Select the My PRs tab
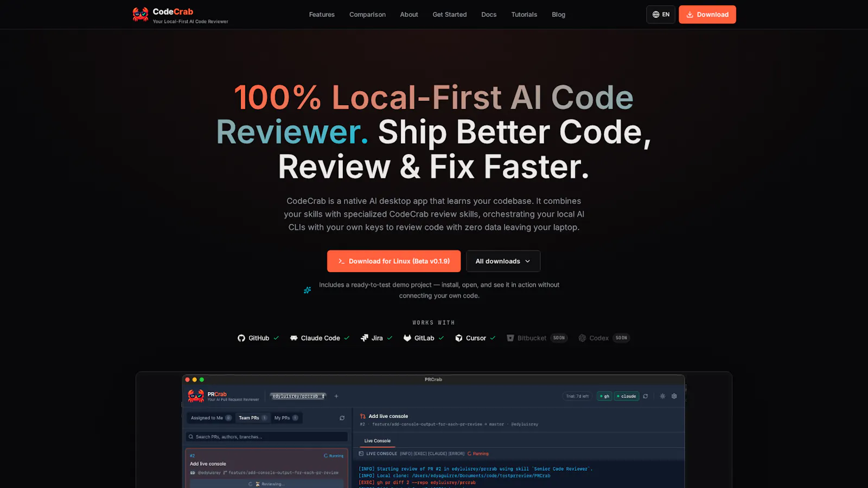Viewport: 868px width, 488px height. coord(286,418)
